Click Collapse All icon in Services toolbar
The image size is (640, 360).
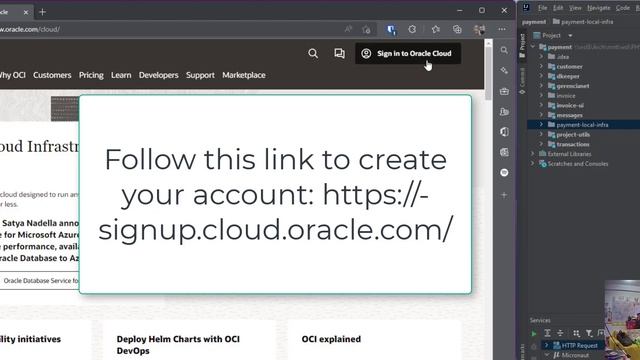click(x=560, y=333)
